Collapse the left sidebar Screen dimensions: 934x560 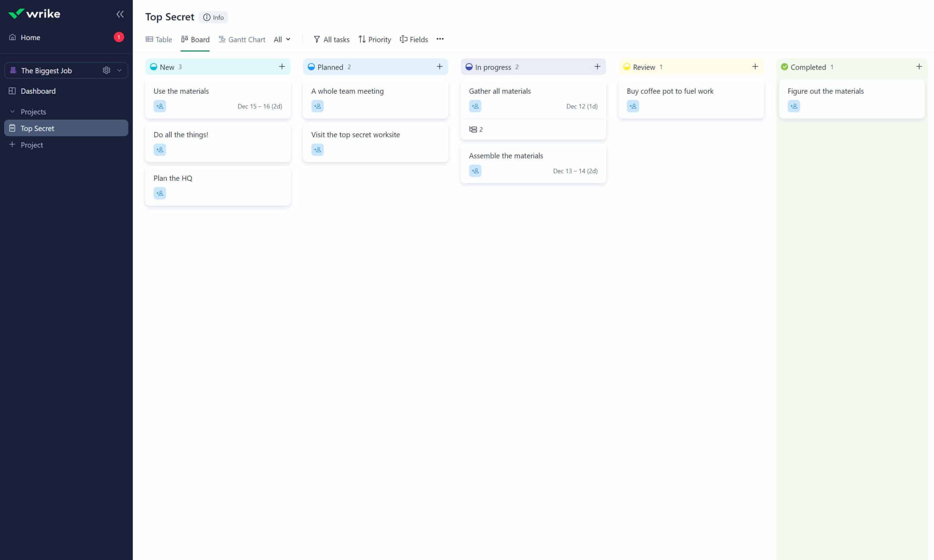tap(120, 14)
